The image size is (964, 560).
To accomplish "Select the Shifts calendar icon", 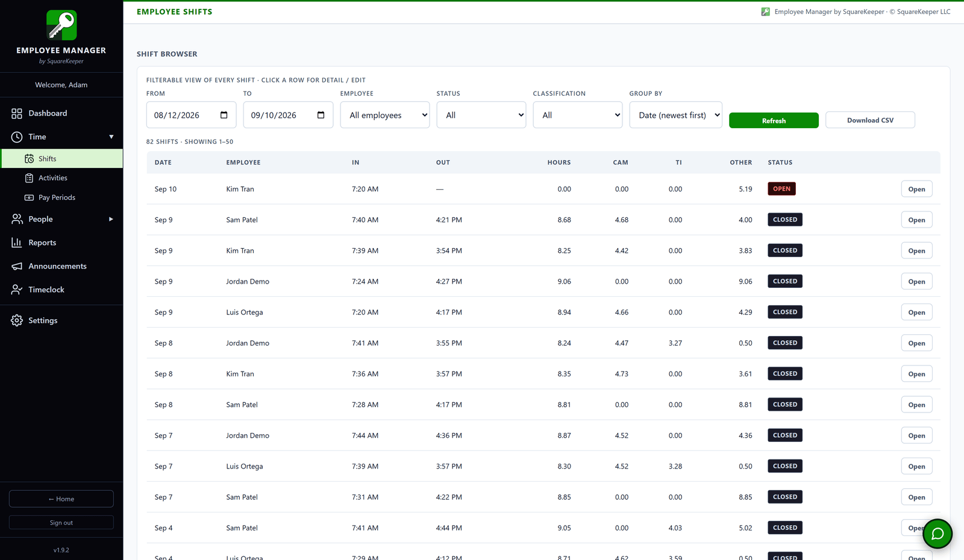I will (x=29, y=159).
